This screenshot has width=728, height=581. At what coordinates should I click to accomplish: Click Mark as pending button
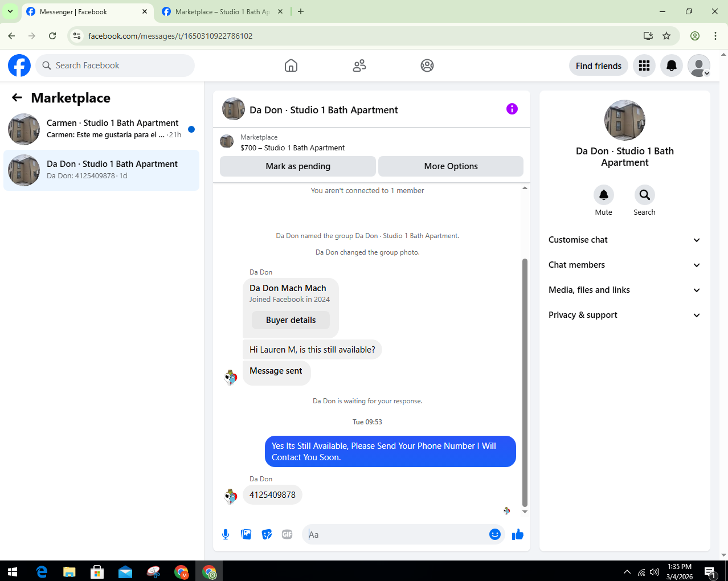(x=298, y=166)
